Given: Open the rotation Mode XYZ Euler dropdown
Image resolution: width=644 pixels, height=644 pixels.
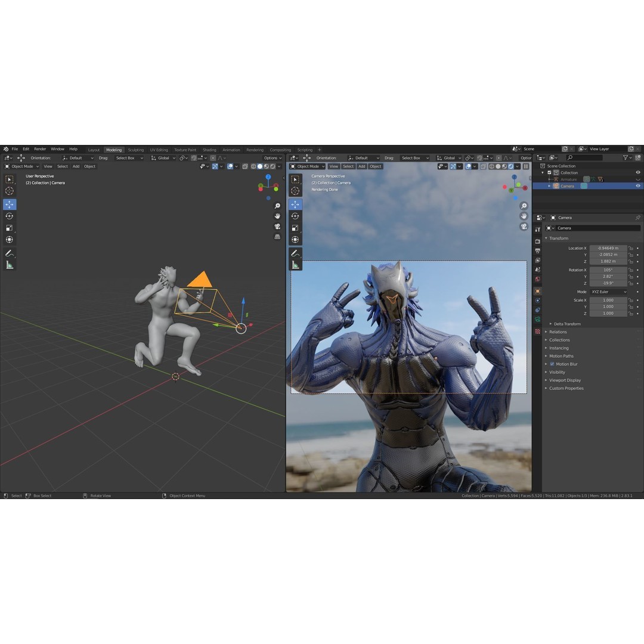Looking at the screenshot, I should pyautogui.click(x=608, y=292).
